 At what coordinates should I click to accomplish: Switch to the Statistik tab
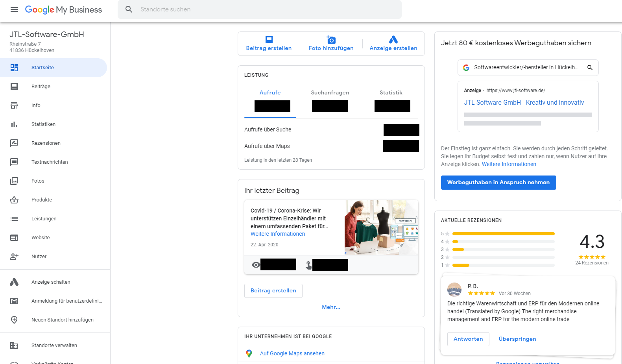point(391,93)
